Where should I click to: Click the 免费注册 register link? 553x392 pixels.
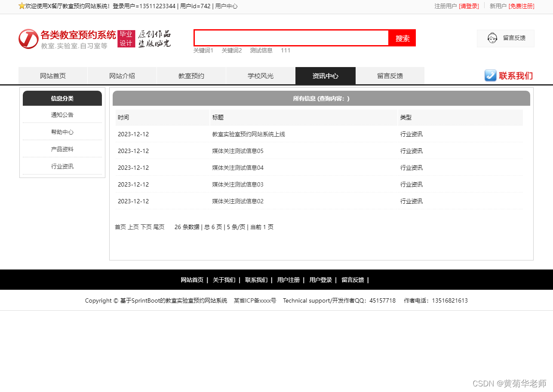tap(522, 6)
